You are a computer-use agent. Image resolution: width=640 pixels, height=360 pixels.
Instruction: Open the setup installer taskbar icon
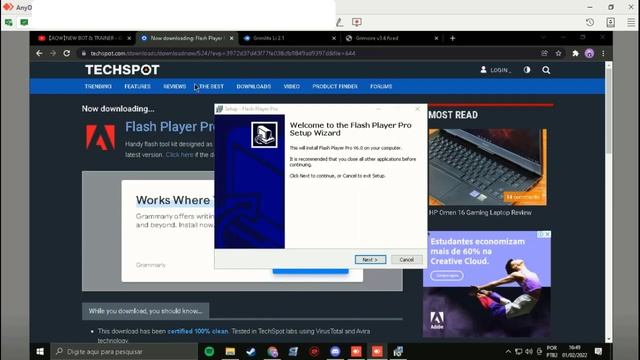pos(398,351)
